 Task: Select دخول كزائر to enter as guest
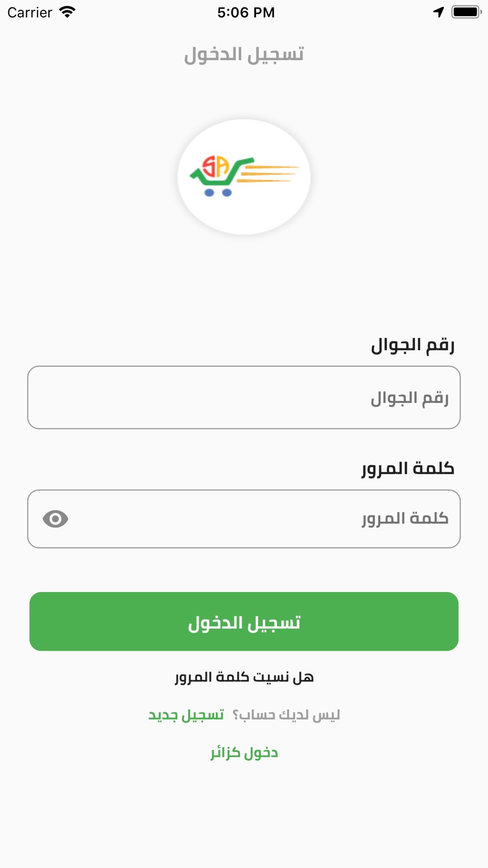(244, 753)
